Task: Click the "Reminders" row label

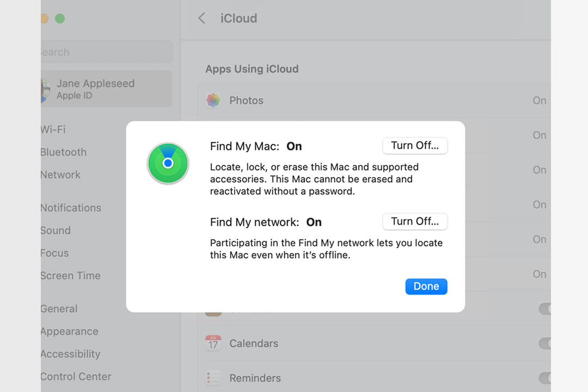Action: 255,378
